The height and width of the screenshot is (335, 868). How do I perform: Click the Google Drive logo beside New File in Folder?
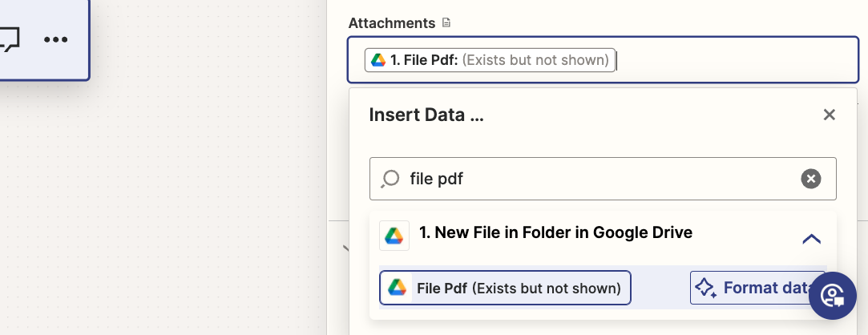[394, 236]
